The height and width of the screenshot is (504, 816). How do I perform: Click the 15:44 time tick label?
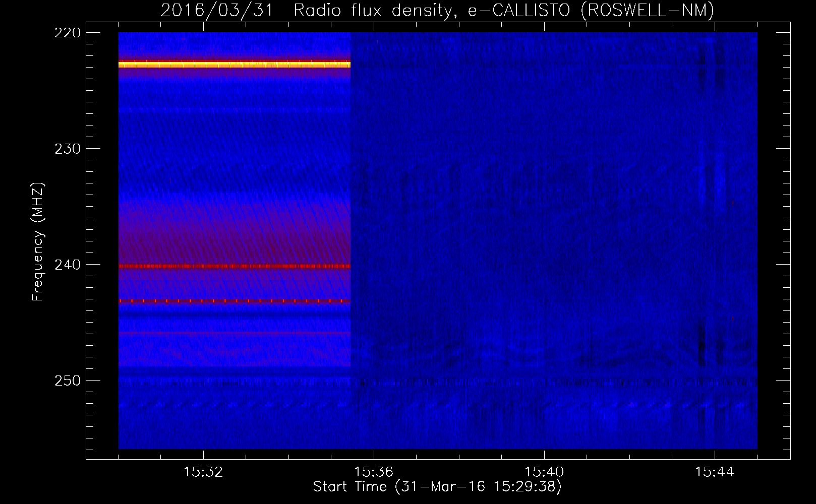tap(715, 472)
